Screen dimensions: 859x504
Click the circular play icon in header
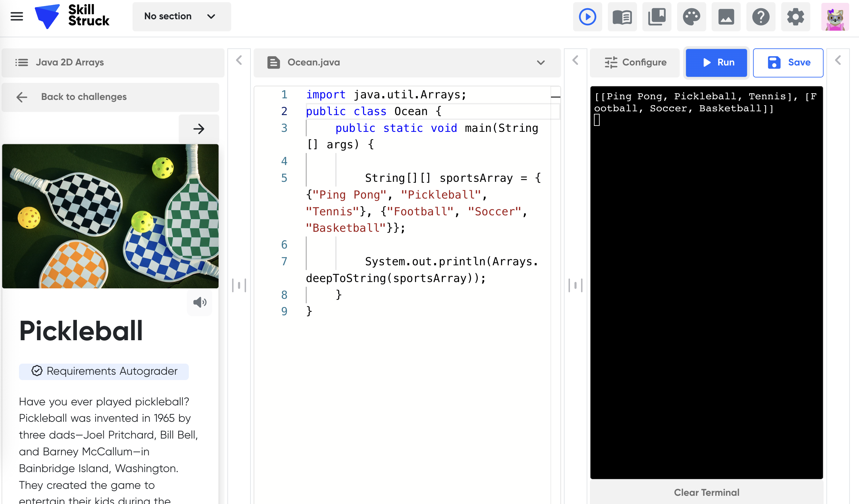587,17
